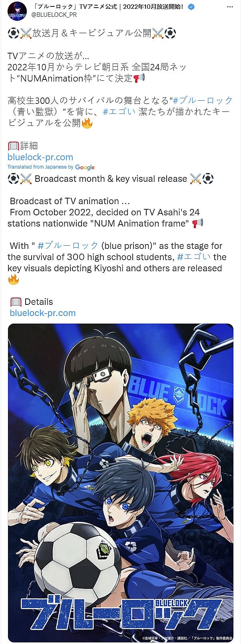Image resolution: width=243 pixels, height=644 pixels.
Task: Click the fire emoji in the translated text
Action: pos(14,279)
